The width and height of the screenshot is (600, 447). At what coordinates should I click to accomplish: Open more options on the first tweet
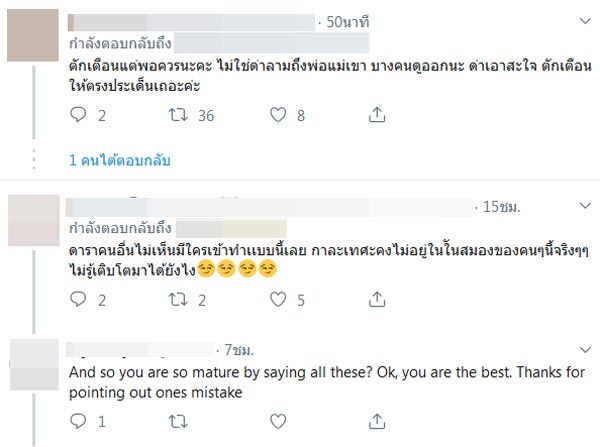tap(583, 21)
